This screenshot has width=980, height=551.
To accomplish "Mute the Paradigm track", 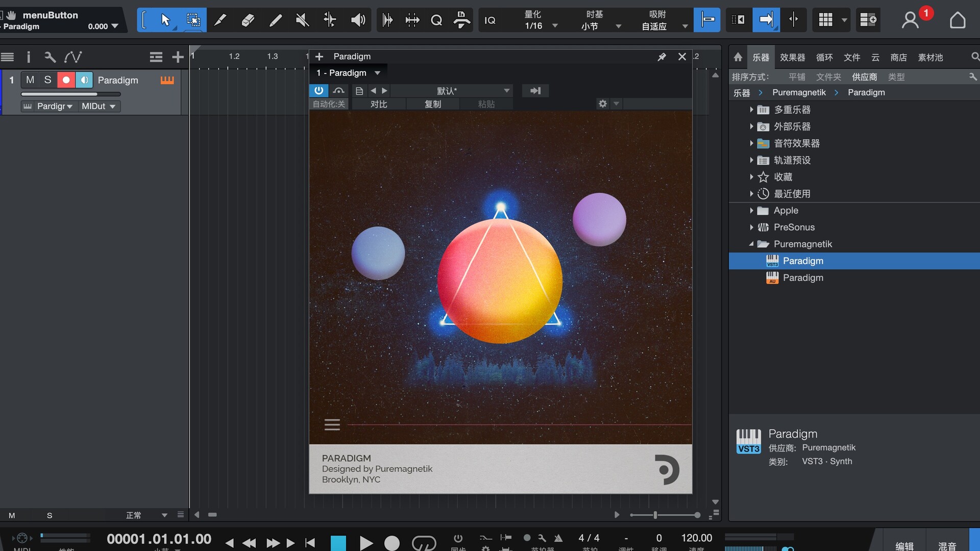I will tap(30, 80).
